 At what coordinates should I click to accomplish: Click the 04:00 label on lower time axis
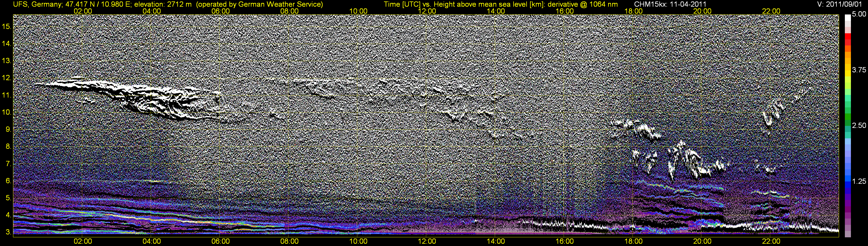pos(152,241)
